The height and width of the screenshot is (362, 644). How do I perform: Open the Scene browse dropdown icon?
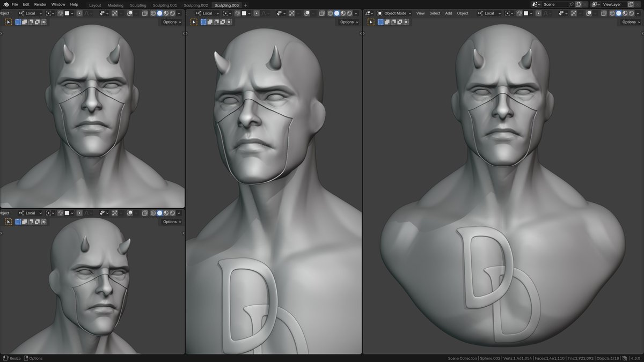pos(536,4)
